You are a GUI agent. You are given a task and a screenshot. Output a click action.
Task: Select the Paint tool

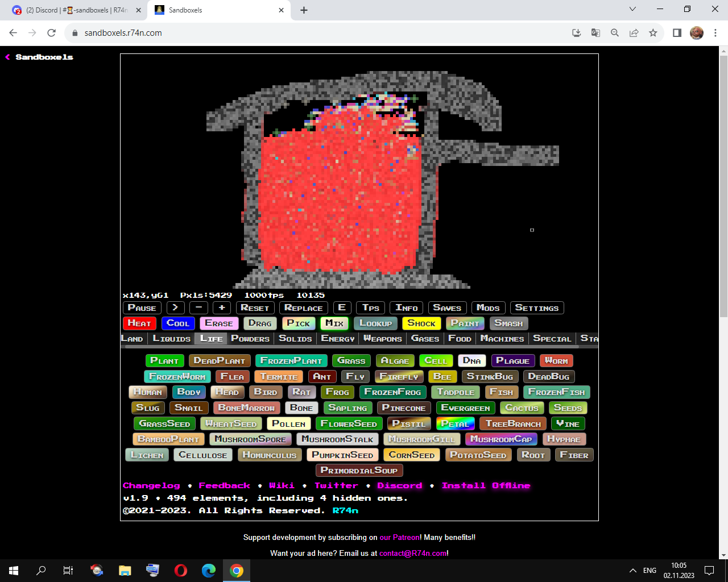465,323
